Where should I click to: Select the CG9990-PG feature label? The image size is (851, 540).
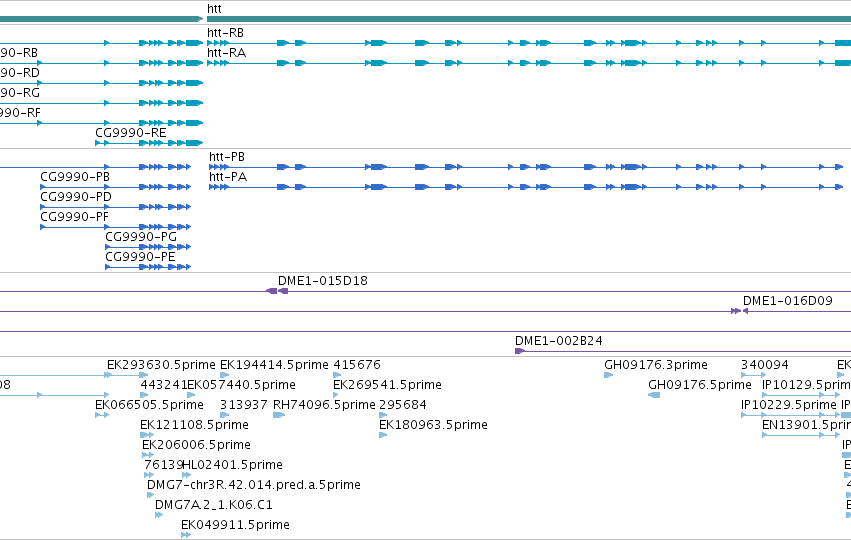pos(141,237)
